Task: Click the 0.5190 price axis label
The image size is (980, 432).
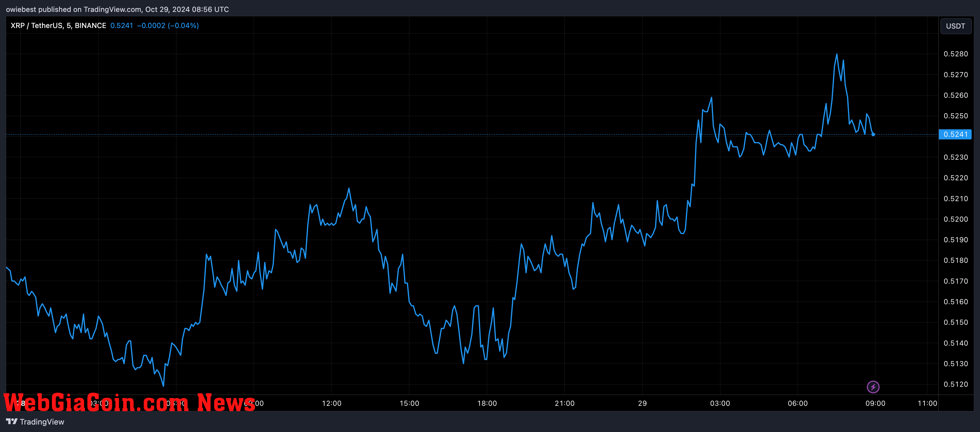Action: pyautogui.click(x=956, y=240)
